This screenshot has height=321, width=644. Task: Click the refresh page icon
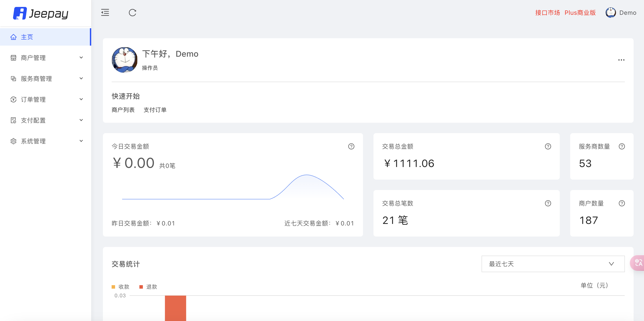pyautogui.click(x=132, y=13)
